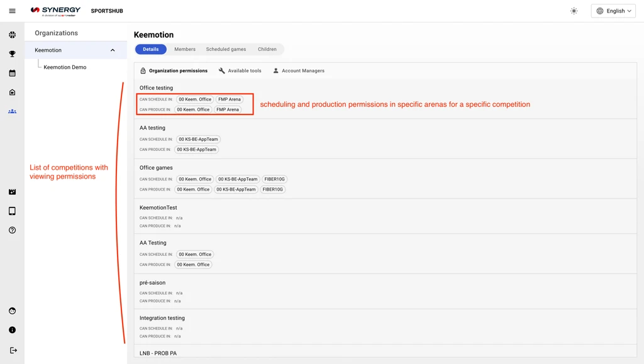Click the info circle icon

click(x=13, y=330)
